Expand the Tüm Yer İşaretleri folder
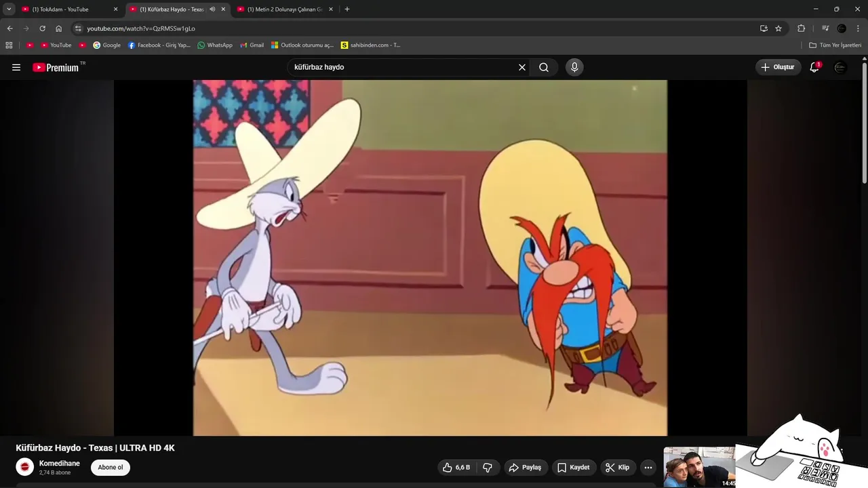 pyautogui.click(x=835, y=45)
